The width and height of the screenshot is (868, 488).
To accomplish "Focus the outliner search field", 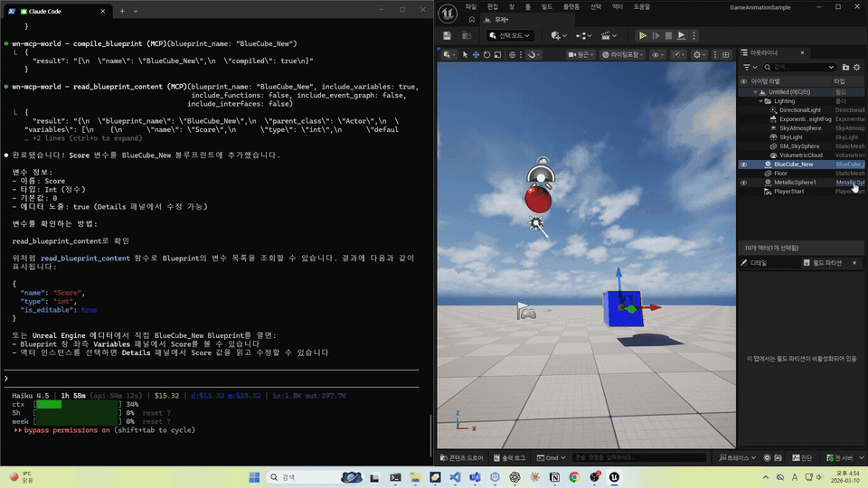I will click(x=799, y=67).
